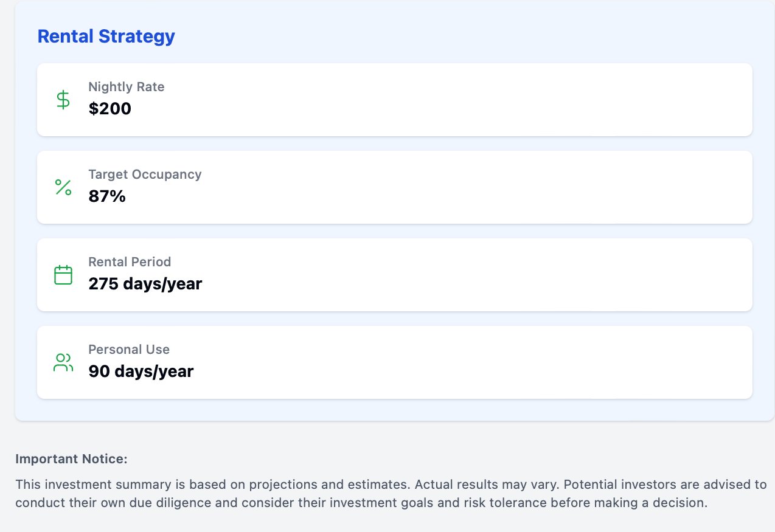Select the Nightly Rate label
This screenshot has height=532, width=775.
click(127, 87)
